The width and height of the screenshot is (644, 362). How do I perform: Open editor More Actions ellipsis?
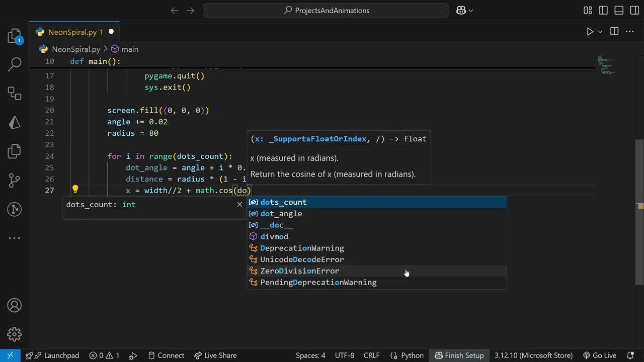tap(630, 32)
